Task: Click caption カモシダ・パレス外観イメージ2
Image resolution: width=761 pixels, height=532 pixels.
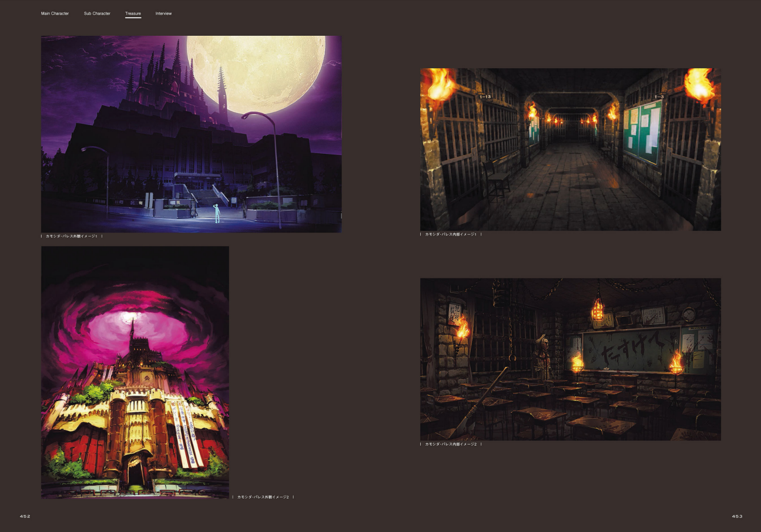Action: [263, 497]
